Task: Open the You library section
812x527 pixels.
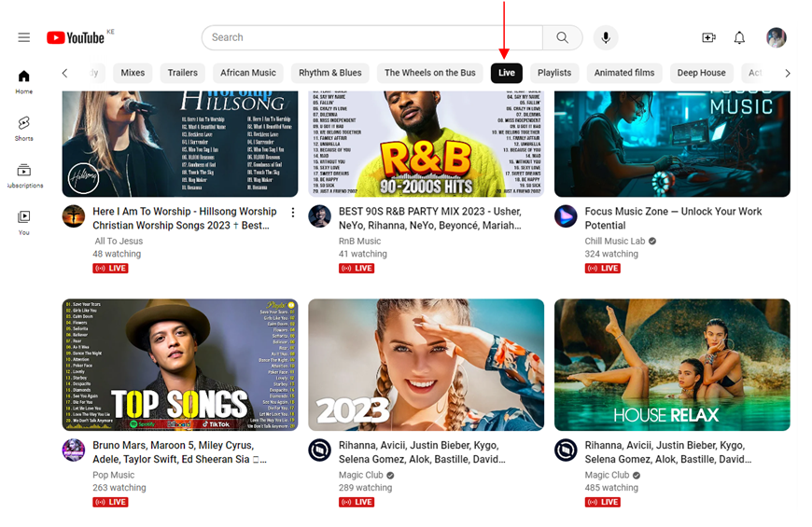Action: 23,222
